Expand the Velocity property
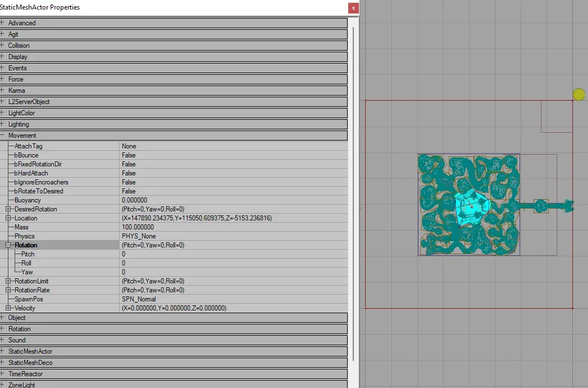The width and height of the screenshot is (588, 388). pyautogui.click(x=8, y=308)
